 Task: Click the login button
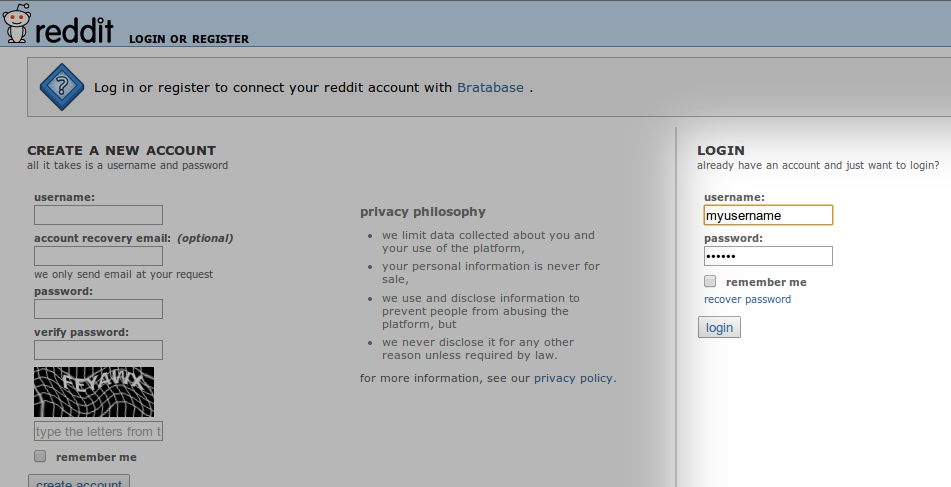(x=719, y=327)
